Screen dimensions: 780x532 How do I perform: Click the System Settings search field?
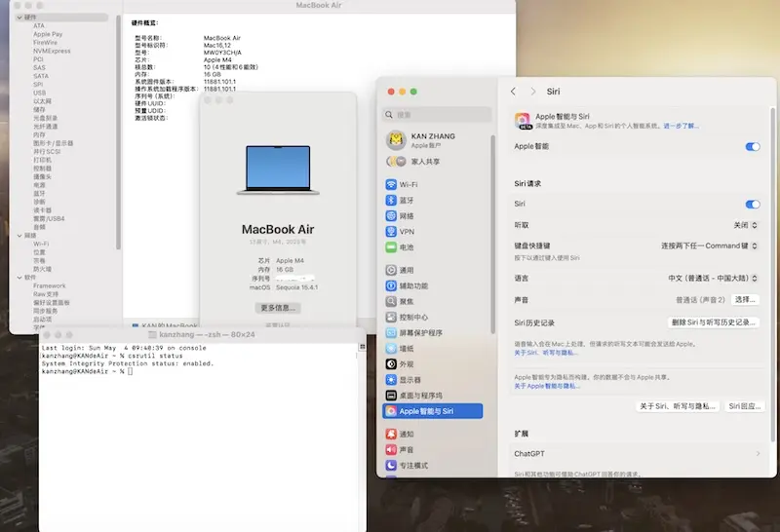[437, 115]
